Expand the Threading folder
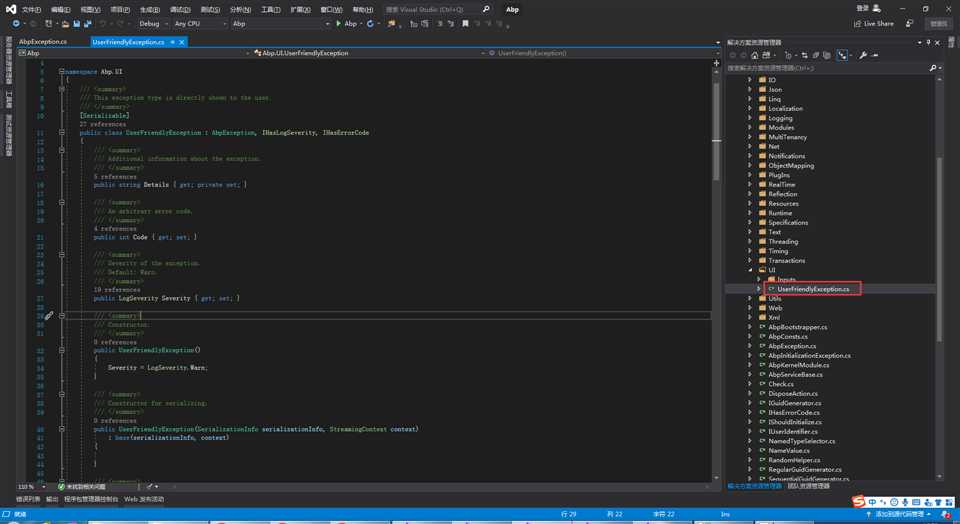The image size is (960, 524). [750, 241]
